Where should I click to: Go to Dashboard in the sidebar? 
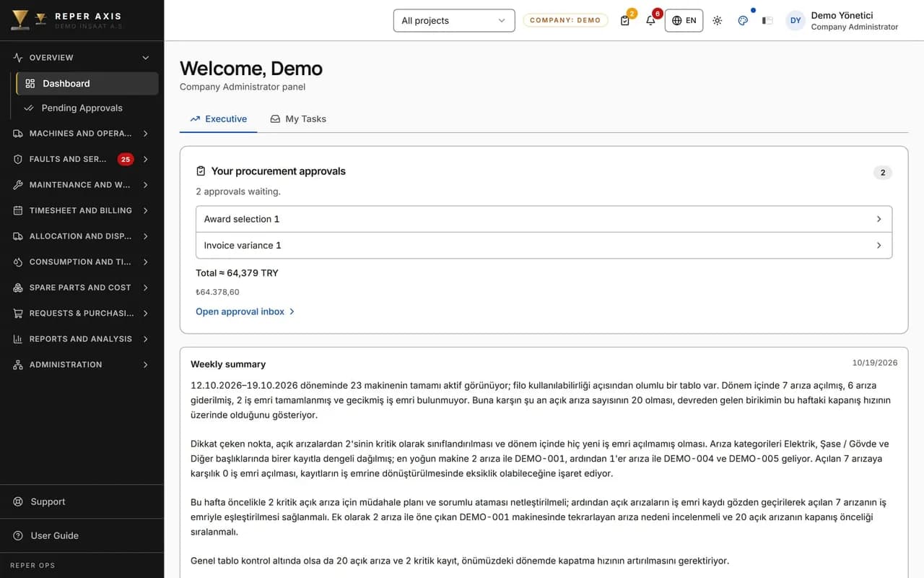(x=87, y=83)
